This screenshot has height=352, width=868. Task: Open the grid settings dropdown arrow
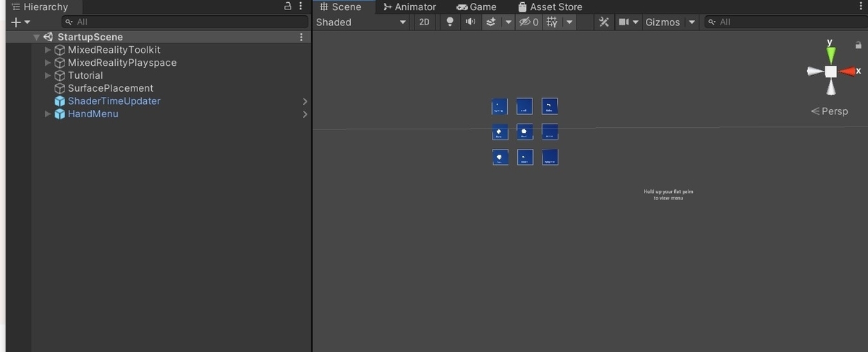point(570,22)
